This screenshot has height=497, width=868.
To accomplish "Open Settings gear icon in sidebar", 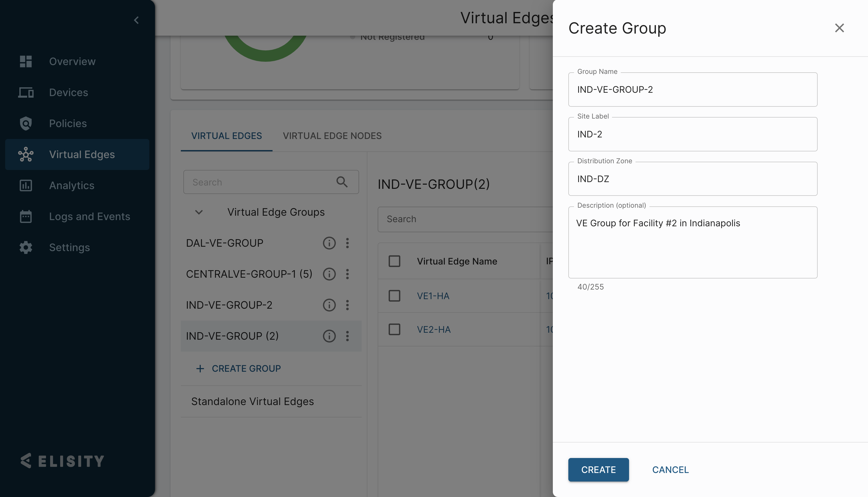I will point(26,247).
